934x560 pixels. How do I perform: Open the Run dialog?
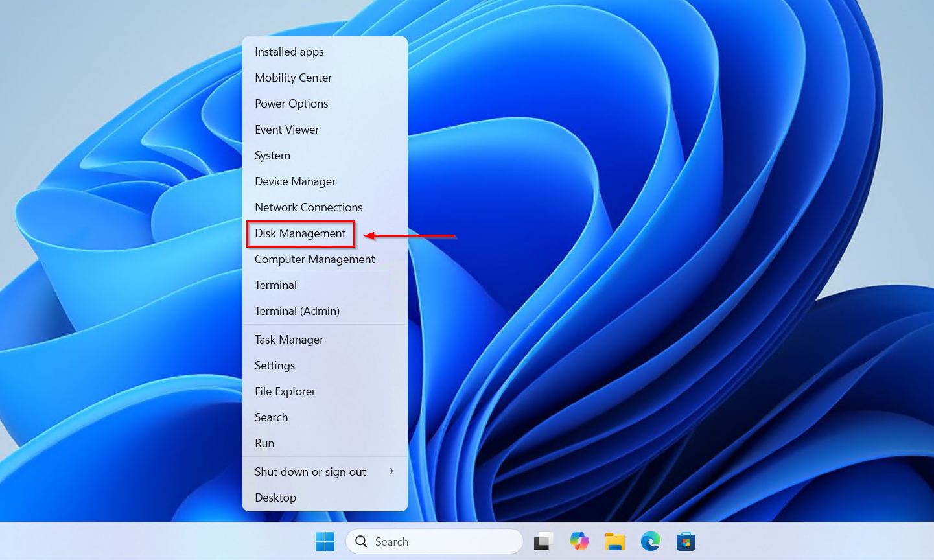point(264,443)
